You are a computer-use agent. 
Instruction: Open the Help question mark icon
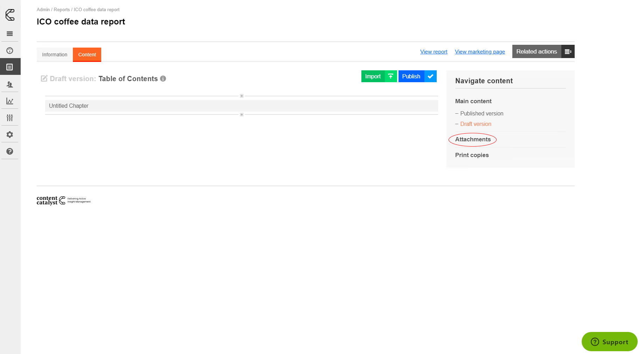pyautogui.click(x=10, y=151)
